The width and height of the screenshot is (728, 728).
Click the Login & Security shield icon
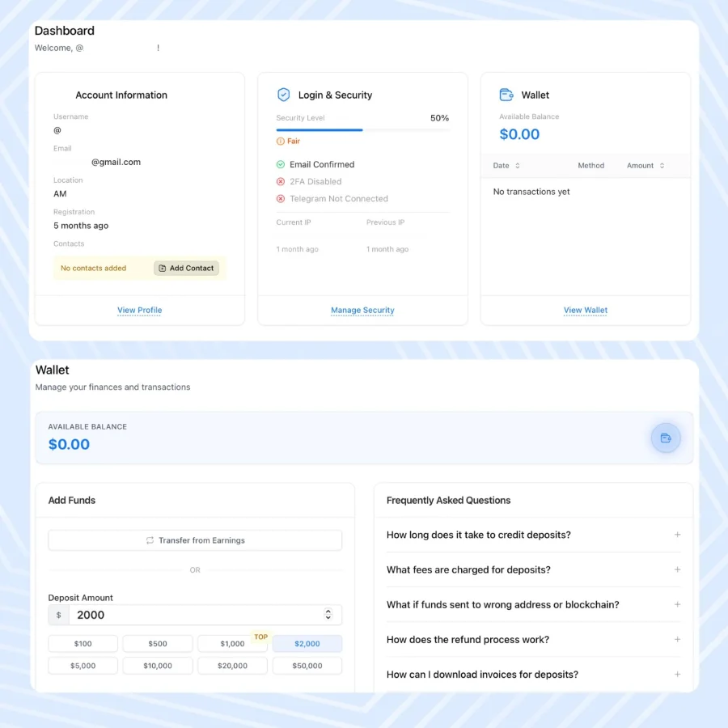pyautogui.click(x=284, y=95)
